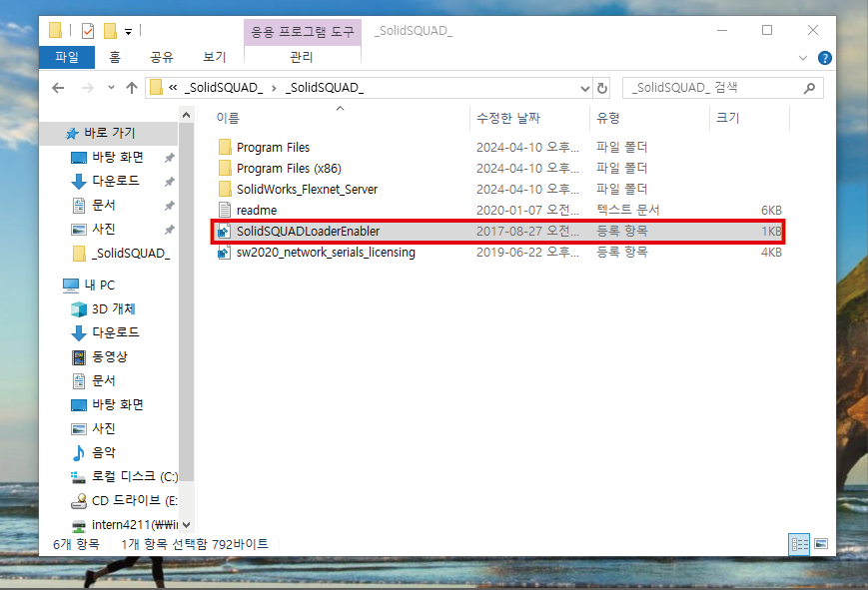Refresh the current folder view
Image resolution: width=868 pixels, height=590 pixels.
coord(601,88)
